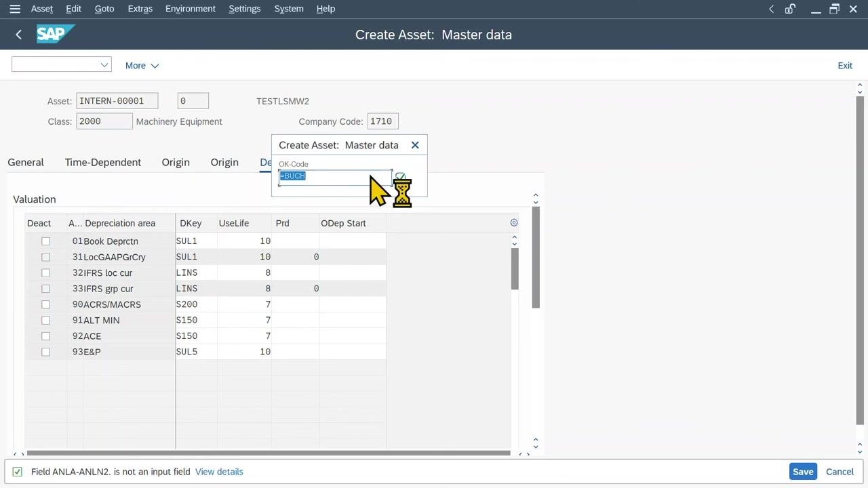Toggle Deact checkbox for E&P row
This screenshot has height=488, width=868.
45,352
